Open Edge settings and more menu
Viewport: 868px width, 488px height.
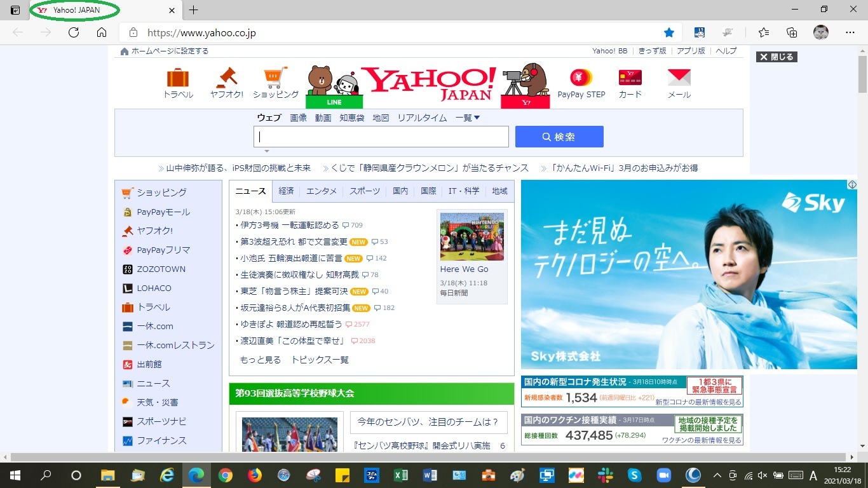(x=850, y=32)
